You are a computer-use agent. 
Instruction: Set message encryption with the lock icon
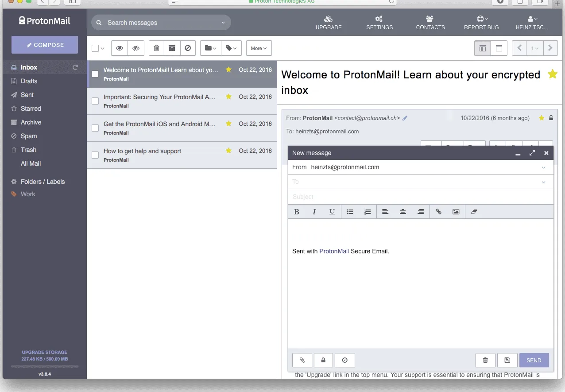point(323,360)
